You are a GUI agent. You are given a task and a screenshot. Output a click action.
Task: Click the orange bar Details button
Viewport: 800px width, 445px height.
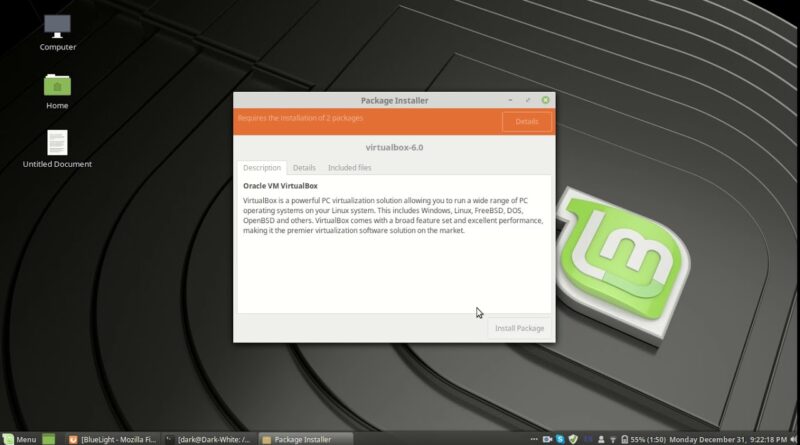(x=527, y=121)
